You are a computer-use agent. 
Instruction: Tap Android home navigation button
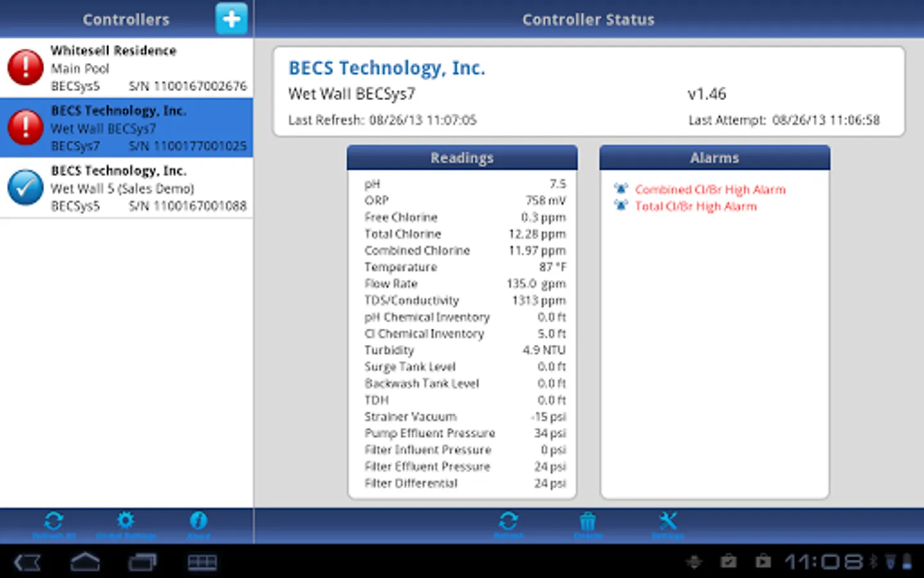pos(85,563)
